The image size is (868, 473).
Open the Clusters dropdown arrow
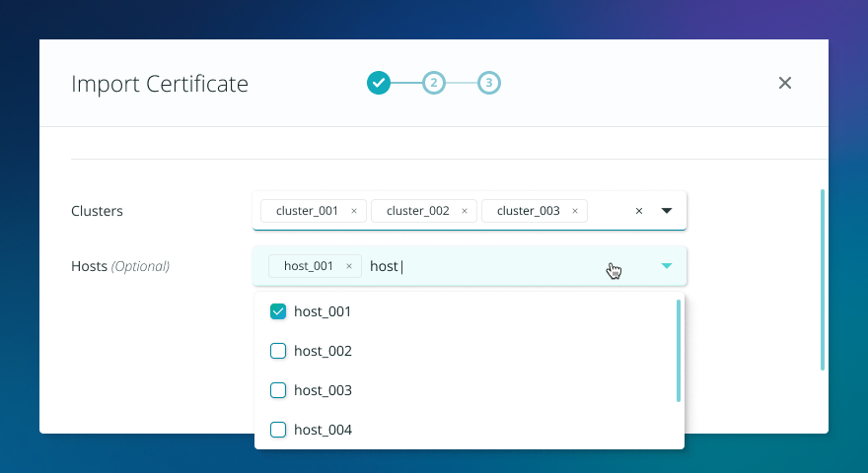point(667,211)
